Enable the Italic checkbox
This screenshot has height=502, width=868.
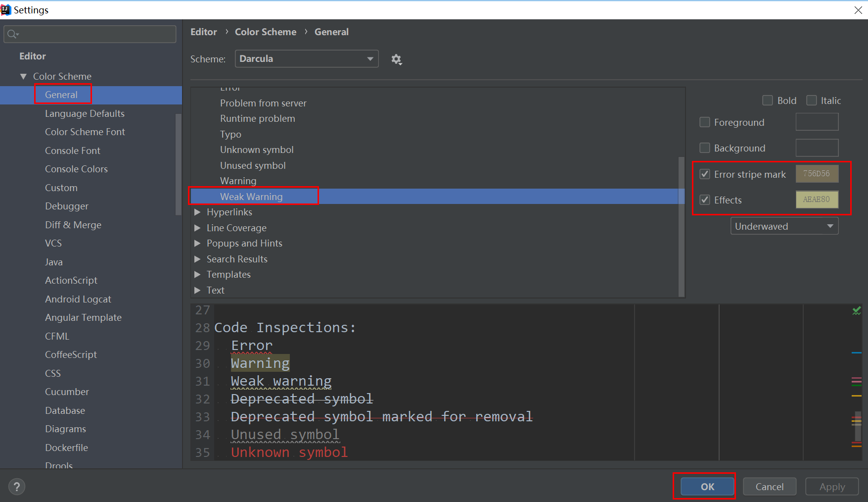click(812, 100)
